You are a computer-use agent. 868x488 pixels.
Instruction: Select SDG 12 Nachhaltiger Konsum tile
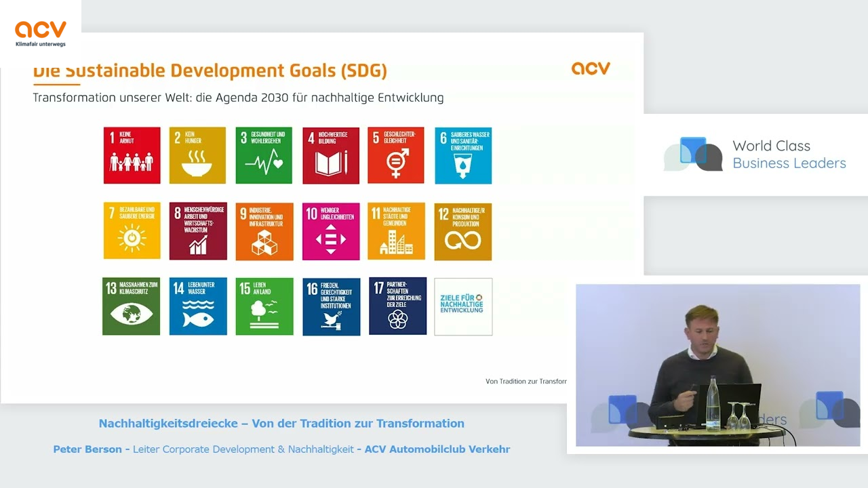pos(463,231)
